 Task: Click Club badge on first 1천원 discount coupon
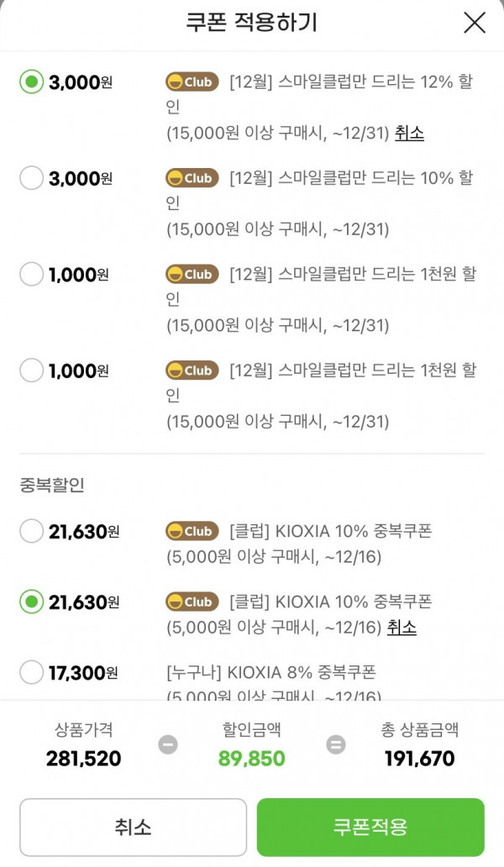pyautogui.click(x=192, y=274)
